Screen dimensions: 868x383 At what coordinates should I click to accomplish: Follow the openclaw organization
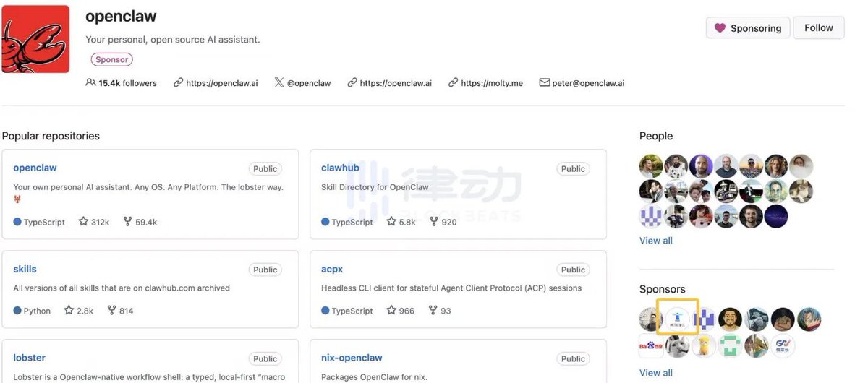819,27
